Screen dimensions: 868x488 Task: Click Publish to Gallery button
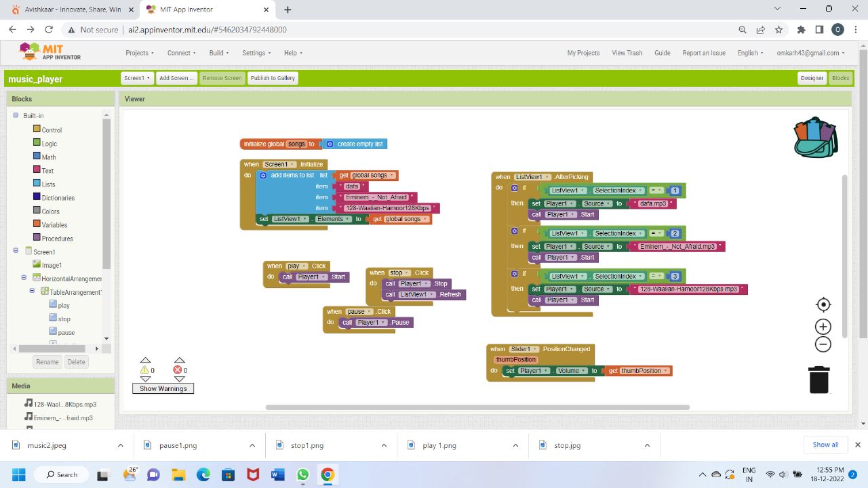coord(273,78)
